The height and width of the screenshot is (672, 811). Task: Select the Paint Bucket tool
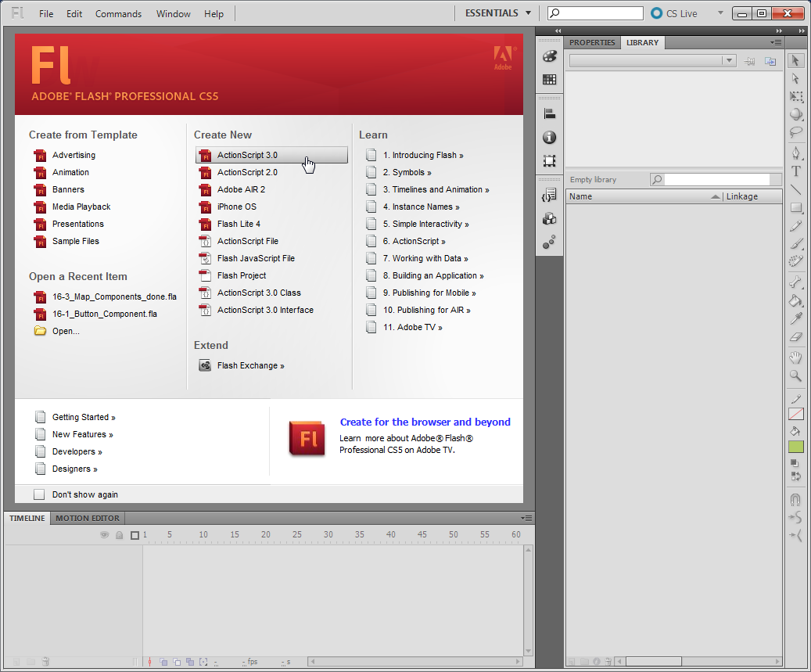[x=795, y=300]
